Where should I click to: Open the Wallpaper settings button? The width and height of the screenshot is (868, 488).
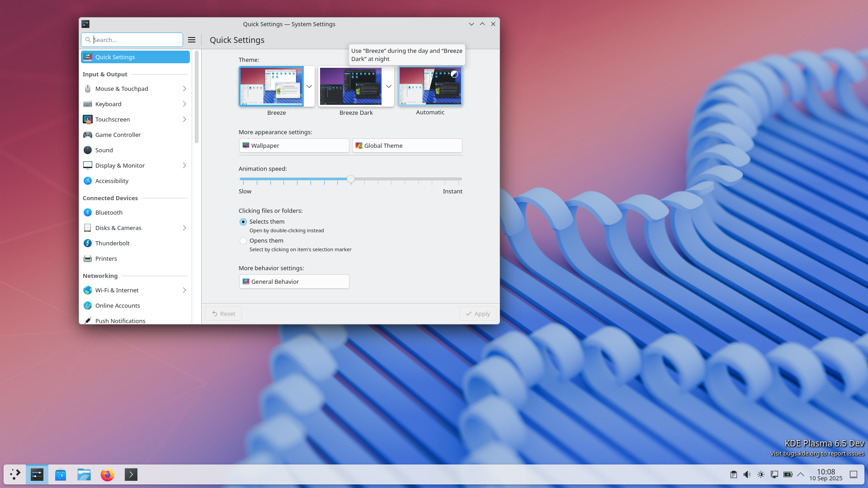point(294,145)
